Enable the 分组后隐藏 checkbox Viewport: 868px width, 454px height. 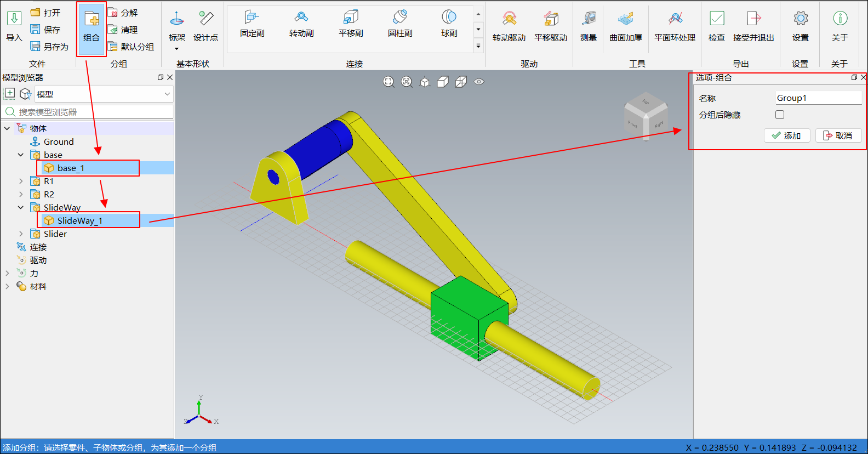(780, 115)
